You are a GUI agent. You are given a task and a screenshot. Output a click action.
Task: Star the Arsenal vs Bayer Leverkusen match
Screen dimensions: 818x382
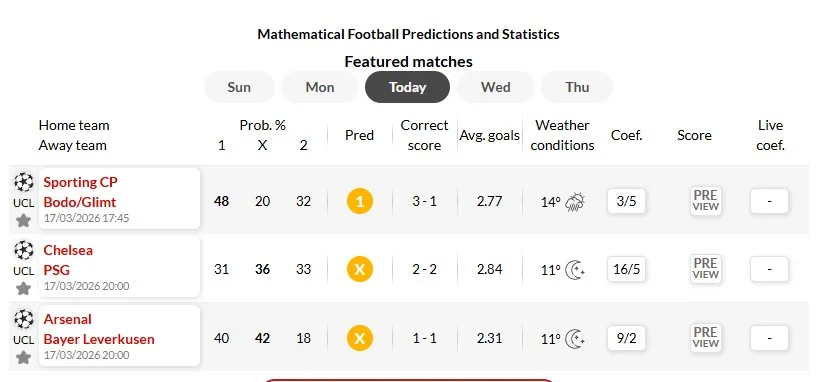point(23,357)
